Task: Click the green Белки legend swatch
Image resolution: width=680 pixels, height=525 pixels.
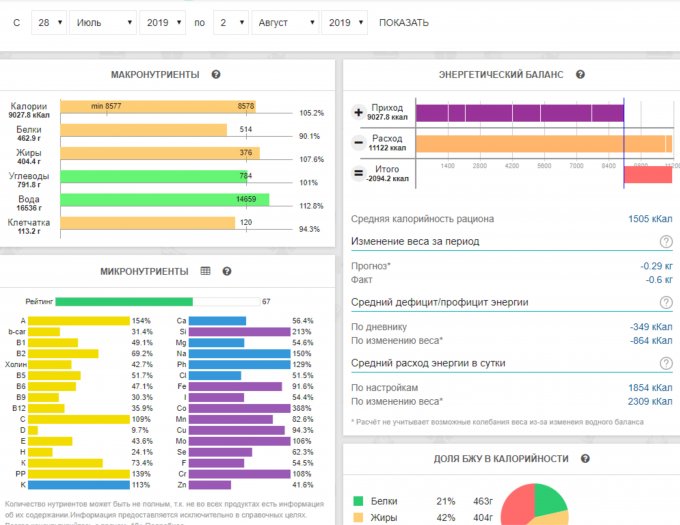Action: [x=360, y=500]
